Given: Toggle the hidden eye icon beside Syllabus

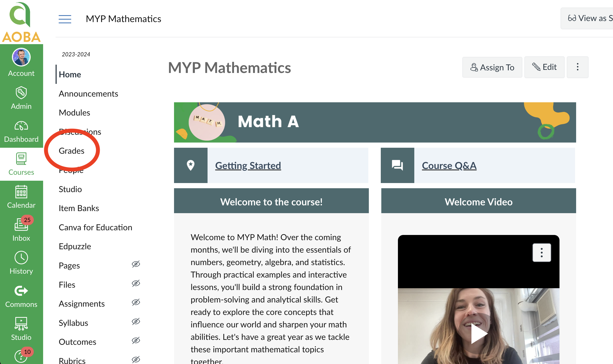Looking at the screenshot, I should tap(136, 322).
